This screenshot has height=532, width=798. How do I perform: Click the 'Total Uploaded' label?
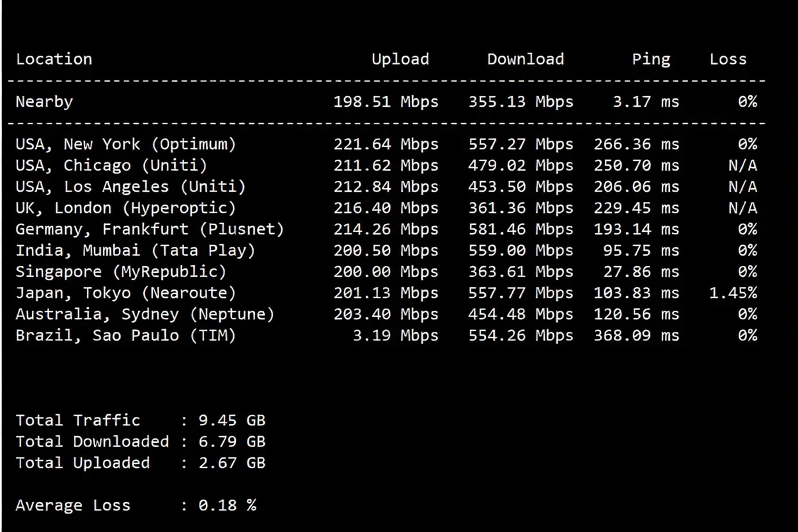point(82,464)
